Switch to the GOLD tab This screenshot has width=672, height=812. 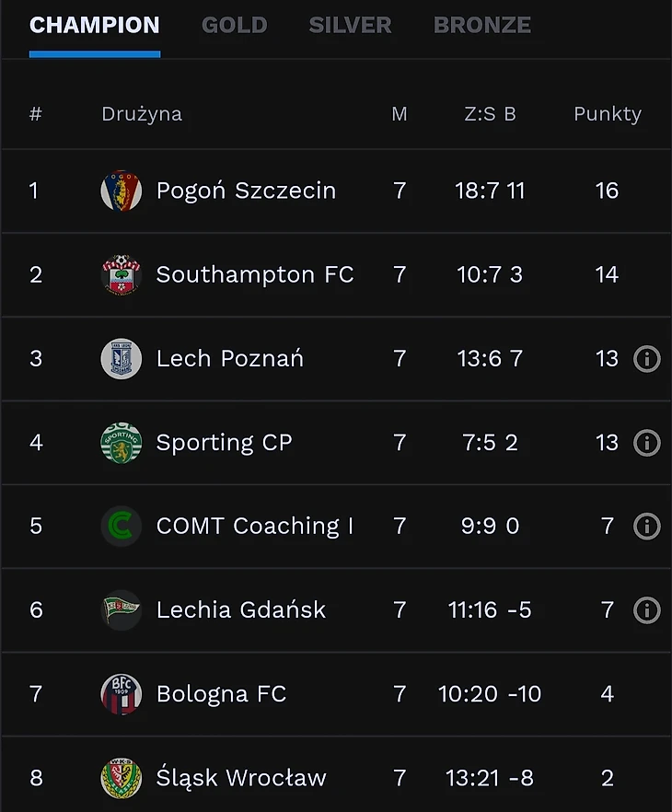pyautogui.click(x=234, y=25)
